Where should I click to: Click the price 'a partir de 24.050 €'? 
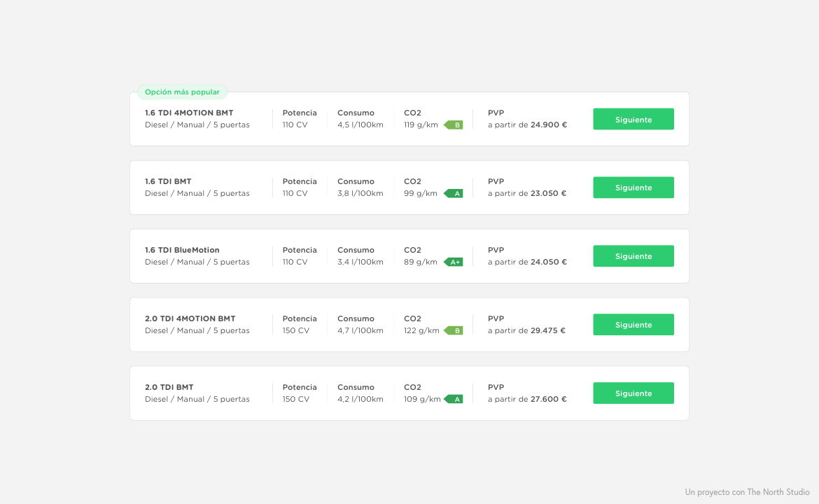528,262
